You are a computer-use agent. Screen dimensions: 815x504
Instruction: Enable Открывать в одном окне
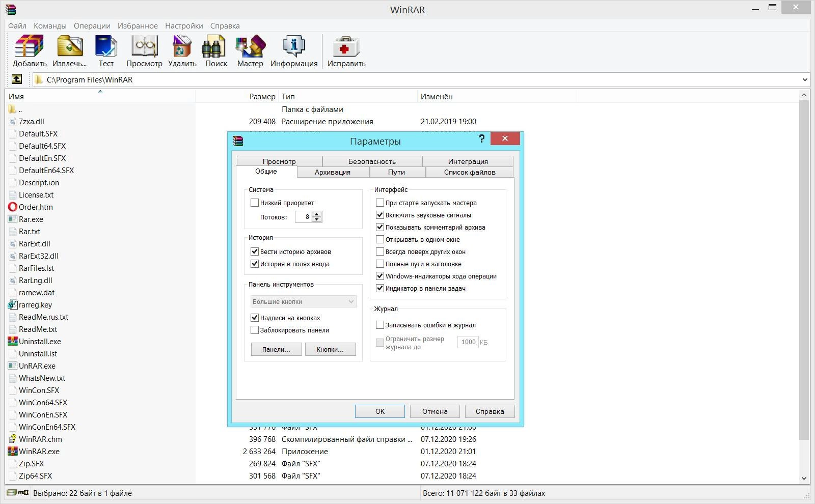point(380,239)
